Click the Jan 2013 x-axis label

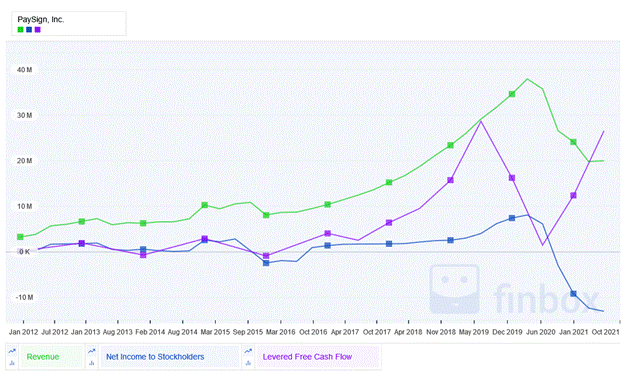[85, 332]
